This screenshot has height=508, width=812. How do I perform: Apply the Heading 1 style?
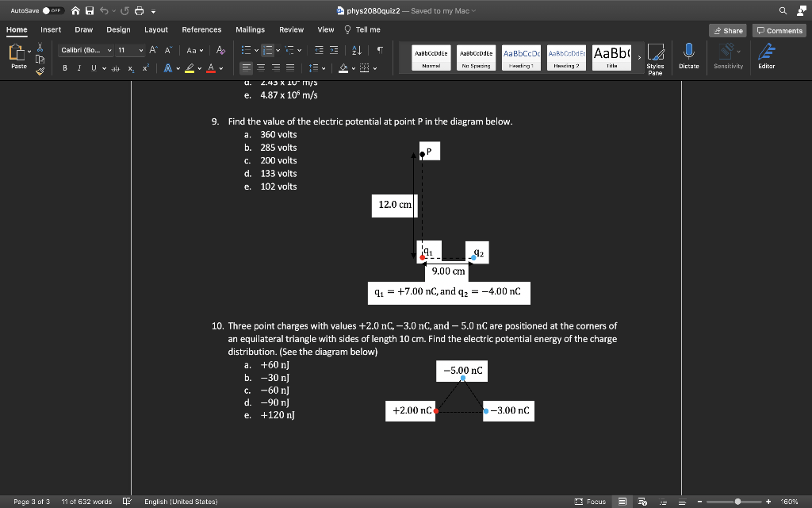point(522,57)
